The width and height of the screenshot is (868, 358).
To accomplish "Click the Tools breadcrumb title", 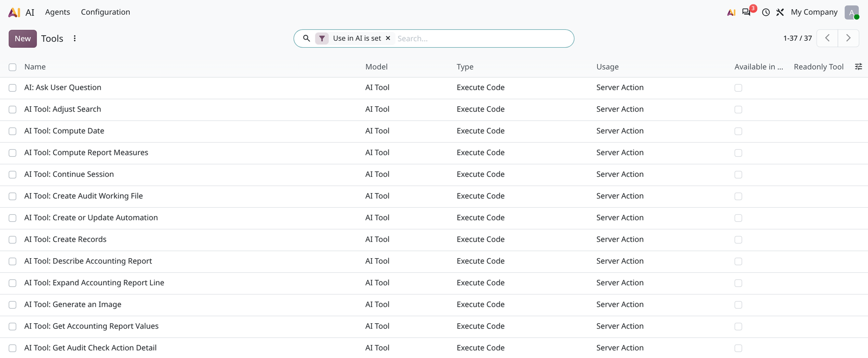I will tap(52, 39).
